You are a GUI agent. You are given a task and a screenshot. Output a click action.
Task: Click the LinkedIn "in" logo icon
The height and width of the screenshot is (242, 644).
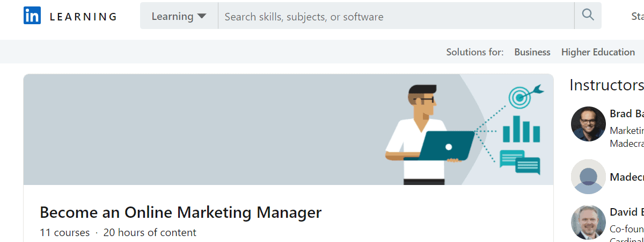click(x=32, y=16)
